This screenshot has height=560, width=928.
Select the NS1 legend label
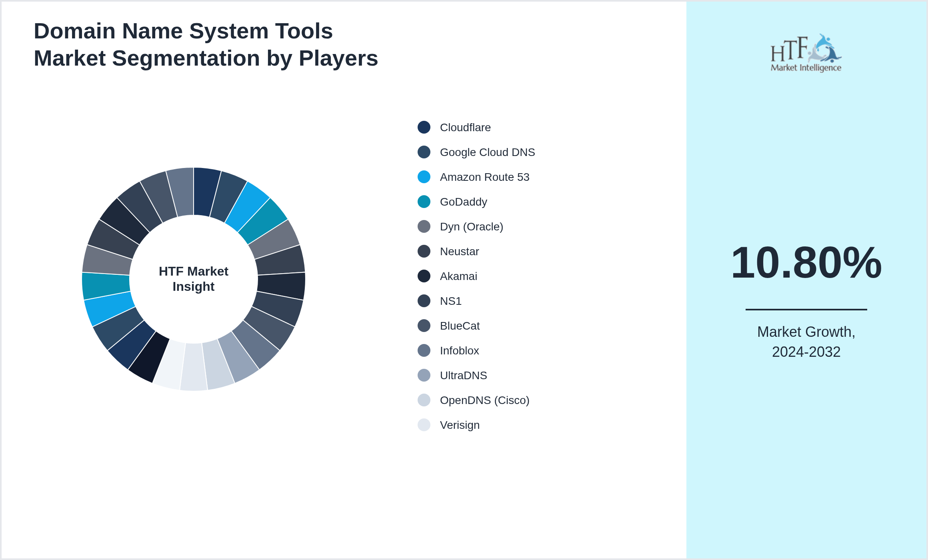click(x=451, y=301)
